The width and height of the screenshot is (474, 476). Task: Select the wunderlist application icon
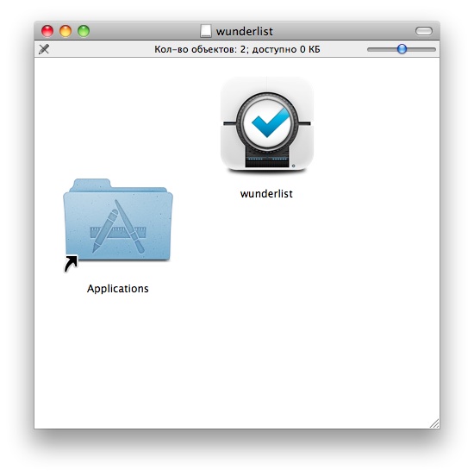[x=267, y=125]
